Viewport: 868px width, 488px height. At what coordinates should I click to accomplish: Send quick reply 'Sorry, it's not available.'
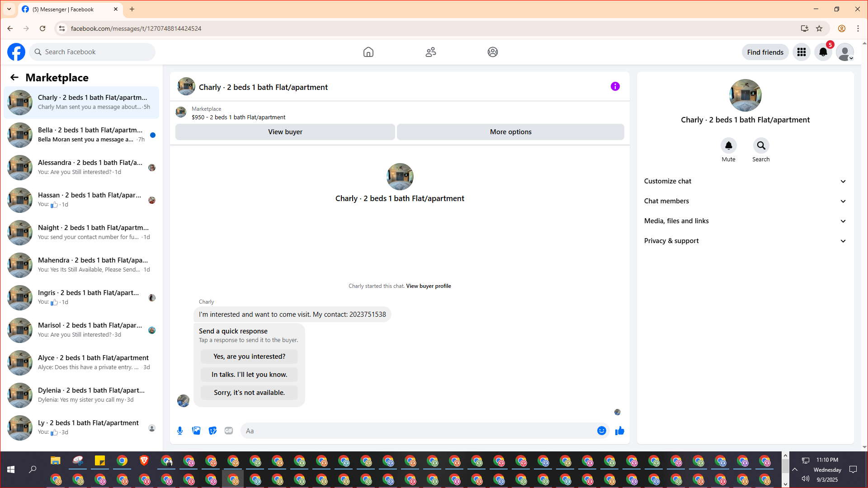(249, 393)
